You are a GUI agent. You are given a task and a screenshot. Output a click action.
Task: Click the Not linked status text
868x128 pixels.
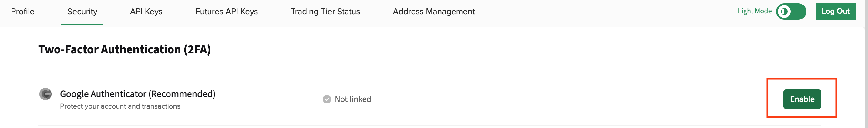pyautogui.click(x=352, y=99)
